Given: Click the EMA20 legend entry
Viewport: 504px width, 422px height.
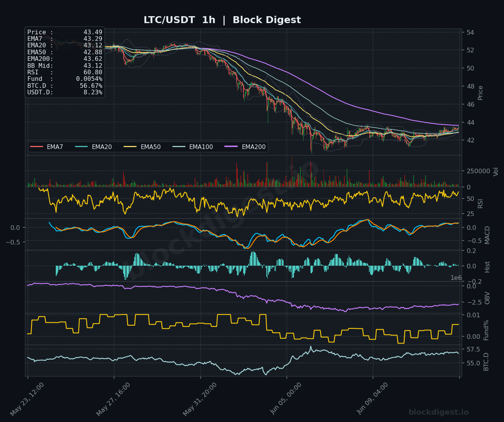Looking at the screenshot, I should click(93, 147).
